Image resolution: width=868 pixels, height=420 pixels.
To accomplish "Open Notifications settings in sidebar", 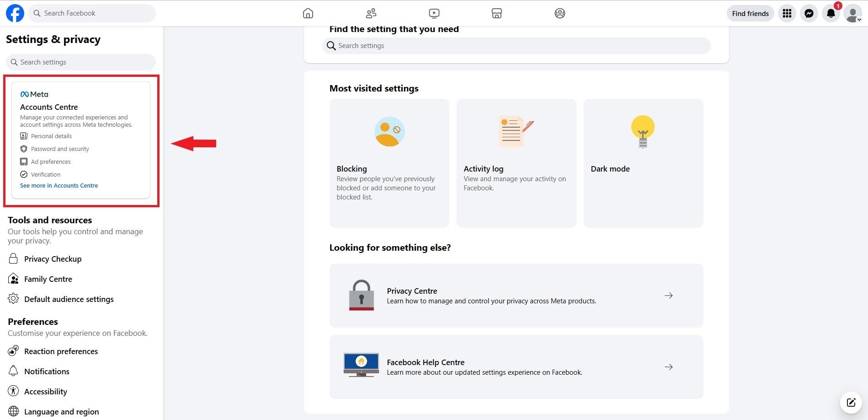I will pos(47,372).
